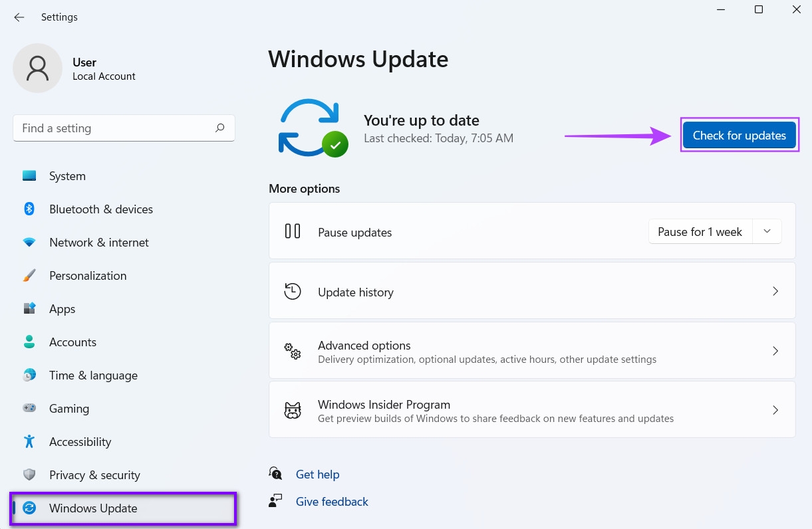Click the Give feedback person icon

(275, 501)
